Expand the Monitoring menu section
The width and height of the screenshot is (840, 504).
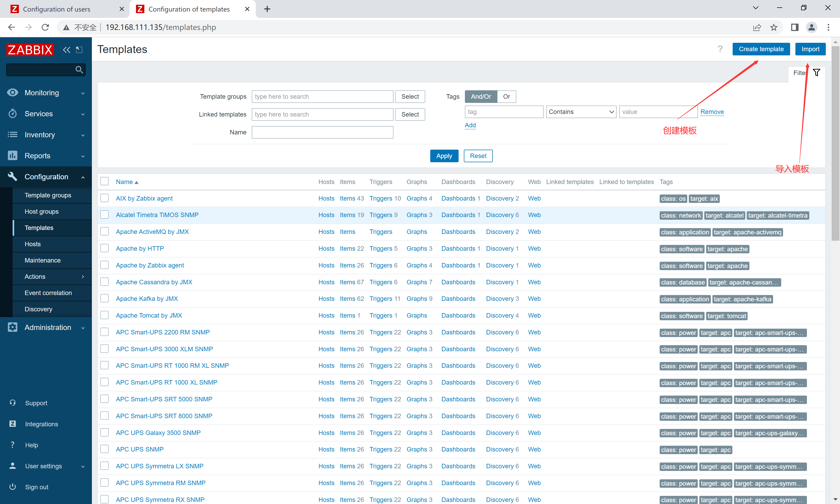click(x=83, y=93)
